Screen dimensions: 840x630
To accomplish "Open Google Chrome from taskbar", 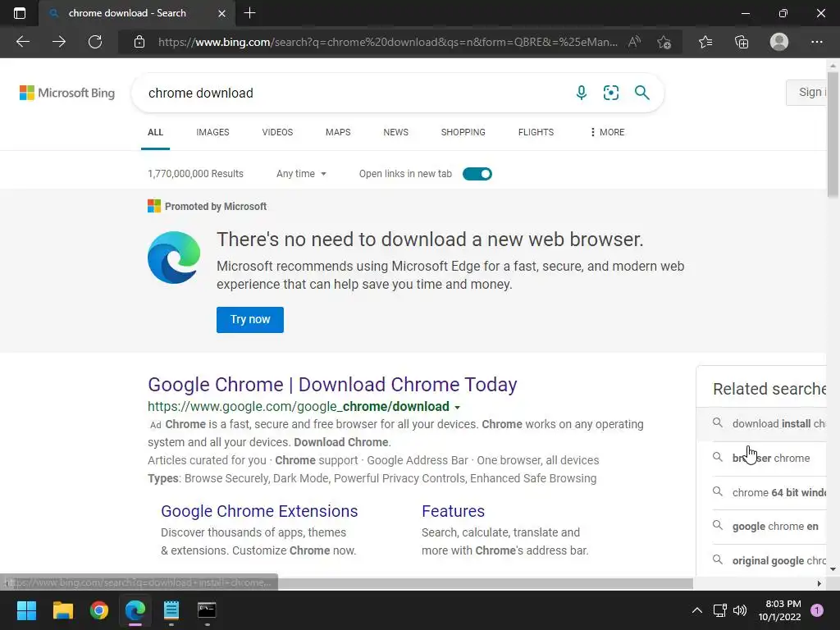I will [x=99, y=610].
